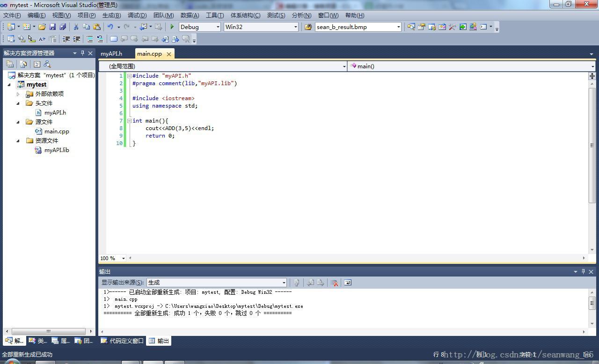Open the 代码定义窗口 bottom tab

[x=122, y=341]
